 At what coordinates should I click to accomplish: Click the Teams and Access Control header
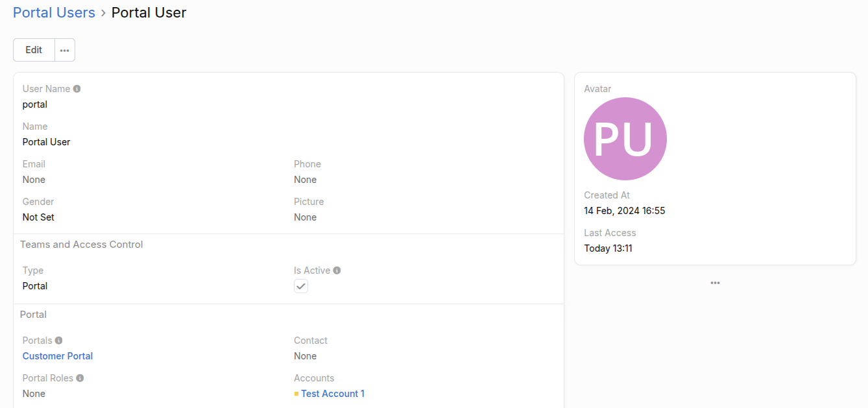(82, 245)
